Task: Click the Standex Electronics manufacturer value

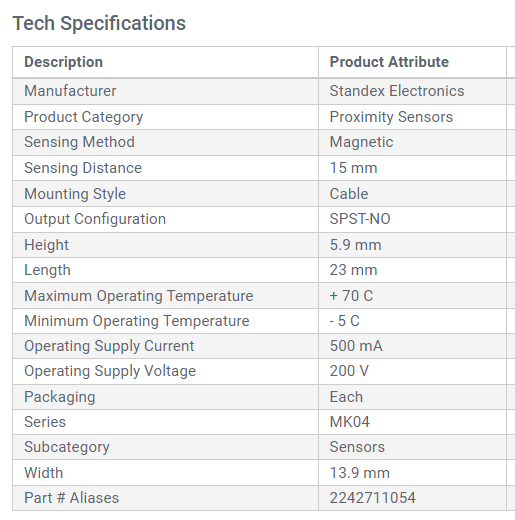Action: point(397,91)
